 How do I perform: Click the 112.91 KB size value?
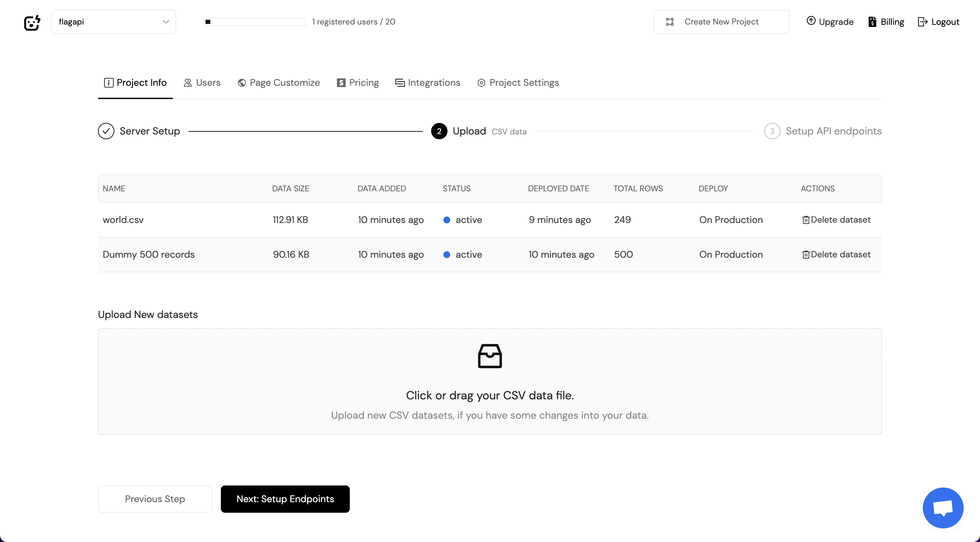point(290,220)
